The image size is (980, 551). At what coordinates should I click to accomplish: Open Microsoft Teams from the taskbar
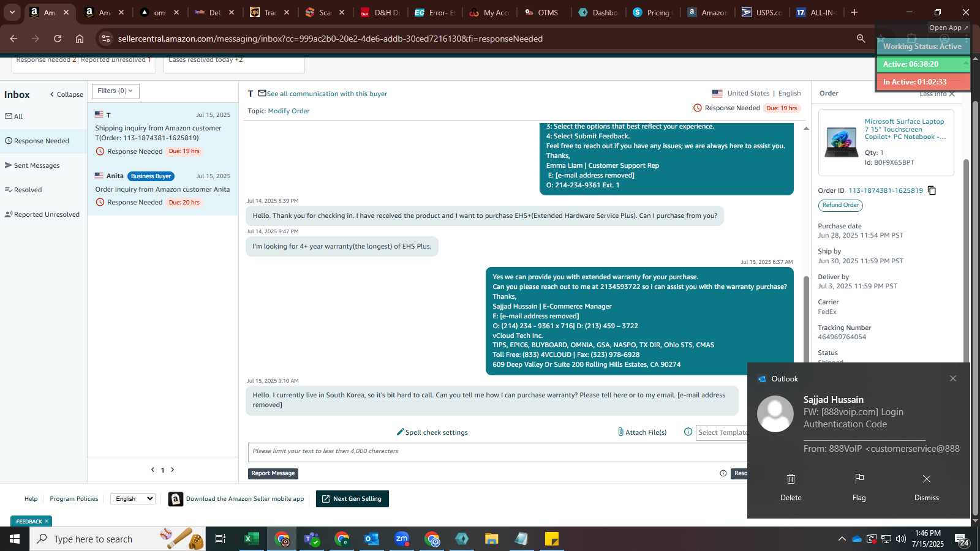[x=312, y=539]
